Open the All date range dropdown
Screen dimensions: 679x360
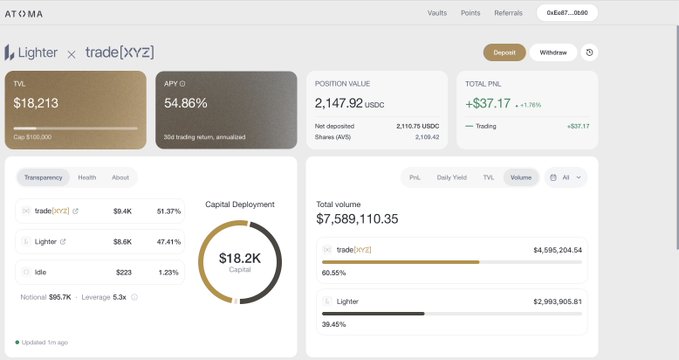point(566,178)
